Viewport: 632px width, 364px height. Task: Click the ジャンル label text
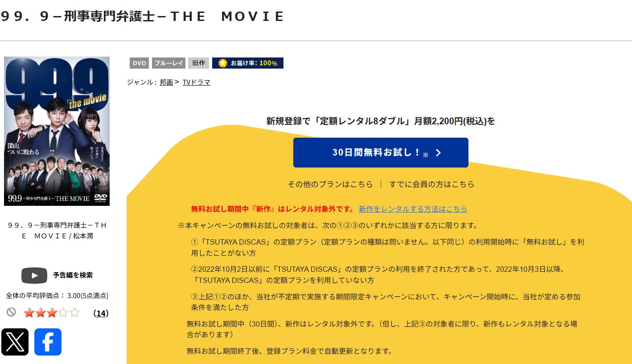point(141,82)
